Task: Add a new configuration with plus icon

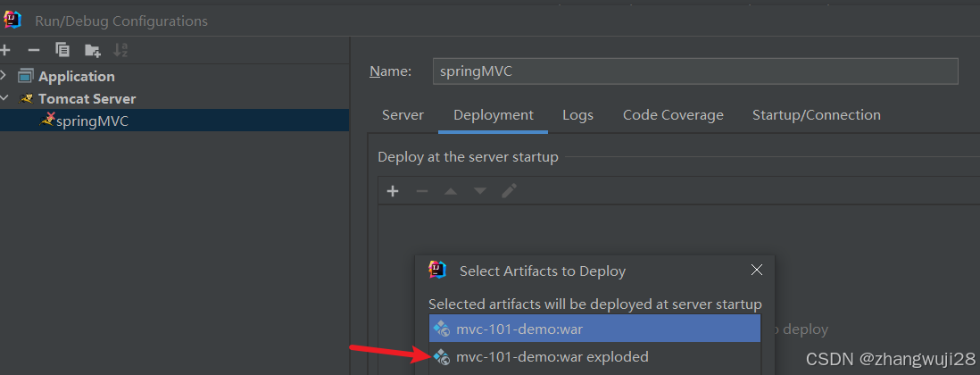Action: point(5,50)
